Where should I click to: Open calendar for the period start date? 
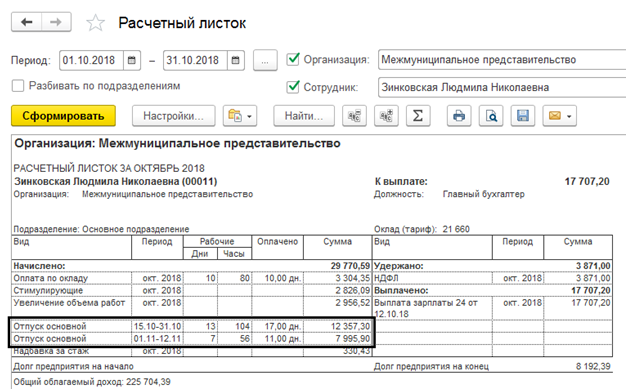pyautogui.click(x=132, y=60)
